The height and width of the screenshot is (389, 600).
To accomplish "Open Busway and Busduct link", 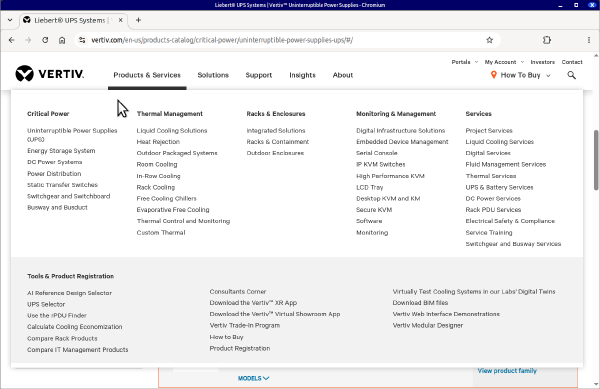I will pos(57,207).
